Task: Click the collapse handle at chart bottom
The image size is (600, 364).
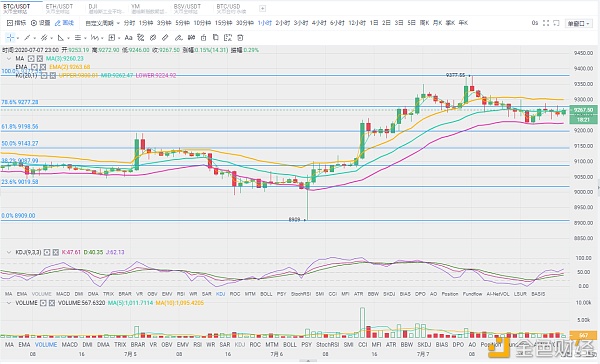Action: coord(308,361)
